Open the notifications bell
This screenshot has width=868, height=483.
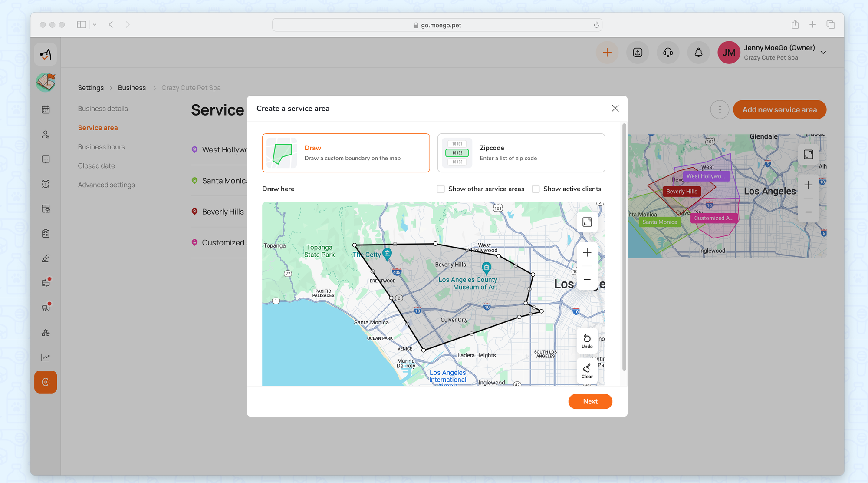click(698, 53)
